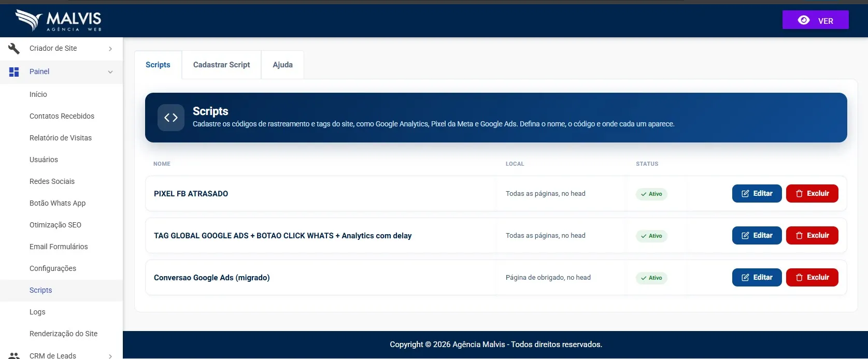868x359 pixels.
Task: Click the copyright footer text
Action: tap(496, 344)
